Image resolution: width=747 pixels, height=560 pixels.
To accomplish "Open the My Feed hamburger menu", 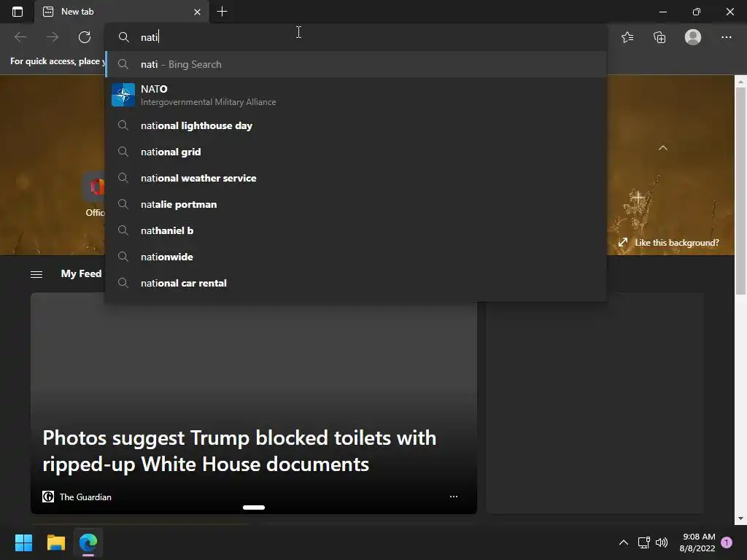I will click(x=36, y=274).
